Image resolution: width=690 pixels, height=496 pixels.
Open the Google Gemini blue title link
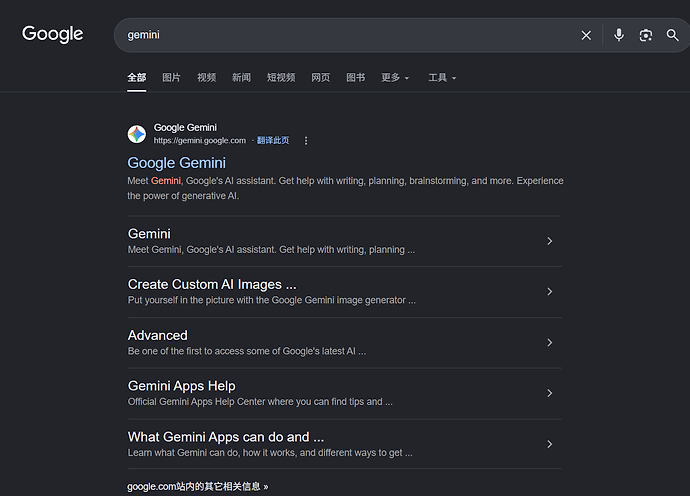(x=176, y=163)
